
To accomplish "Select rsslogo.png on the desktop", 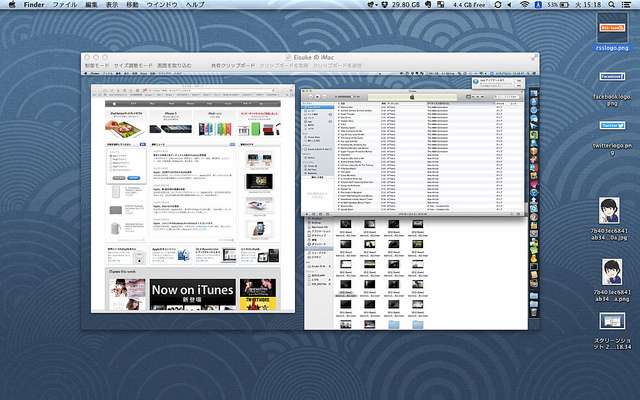I will (x=612, y=31).
